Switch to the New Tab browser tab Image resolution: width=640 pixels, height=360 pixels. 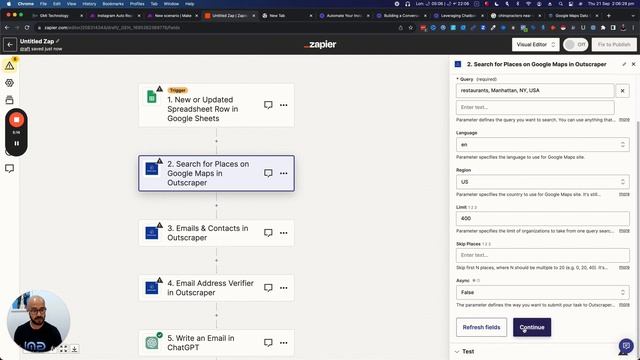[x=286, y=16]
